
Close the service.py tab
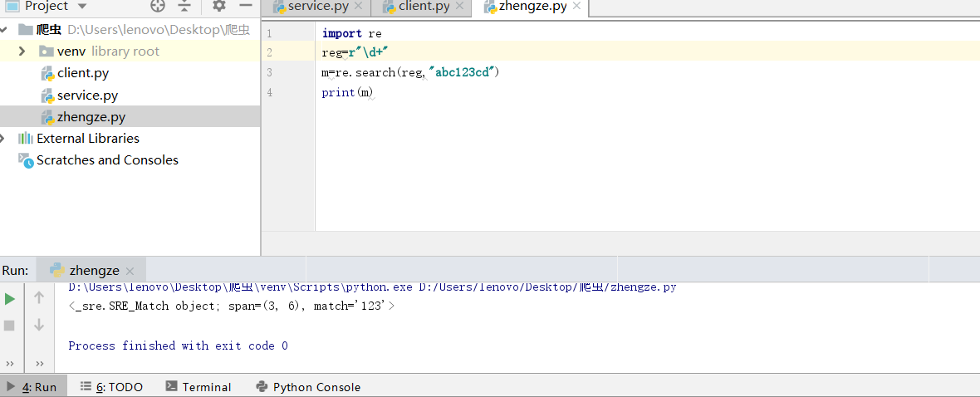pos(359,7)
